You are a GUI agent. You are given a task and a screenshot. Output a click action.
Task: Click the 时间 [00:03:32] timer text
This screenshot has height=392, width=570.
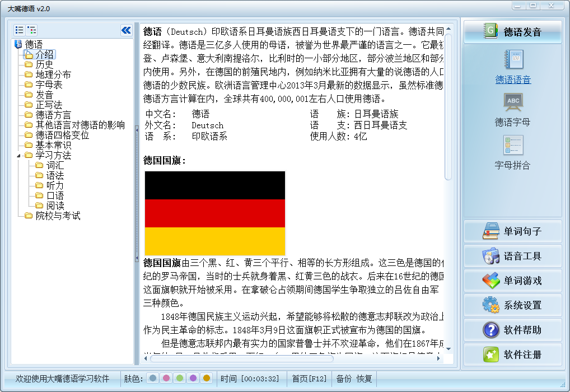(x=250, y=379)
